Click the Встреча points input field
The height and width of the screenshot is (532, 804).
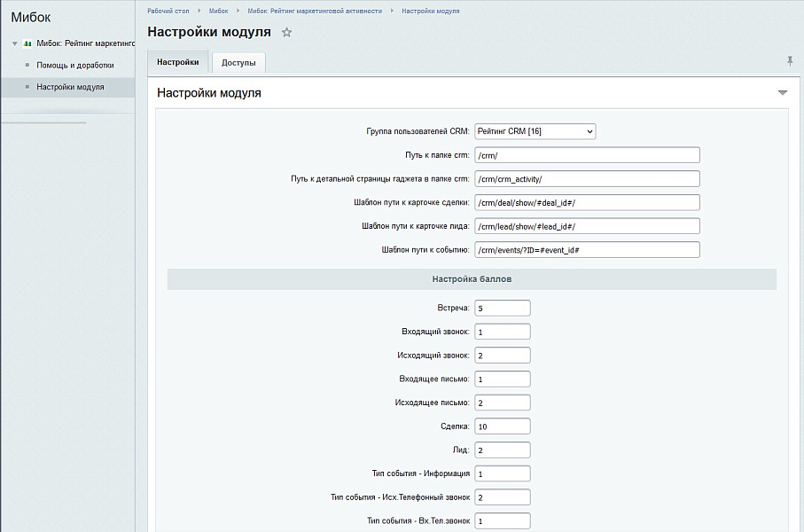pyautogui.click(x=502, y=307)
